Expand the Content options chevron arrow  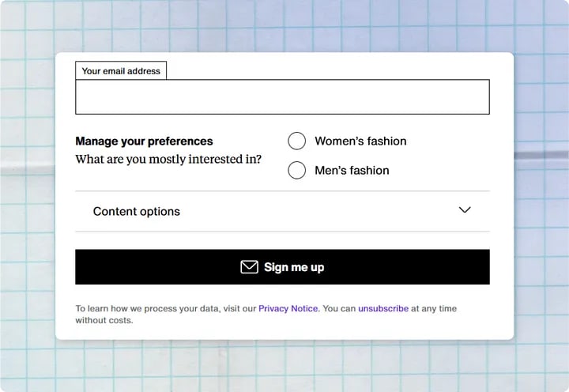pyautogui.click(x=465, y=210)
